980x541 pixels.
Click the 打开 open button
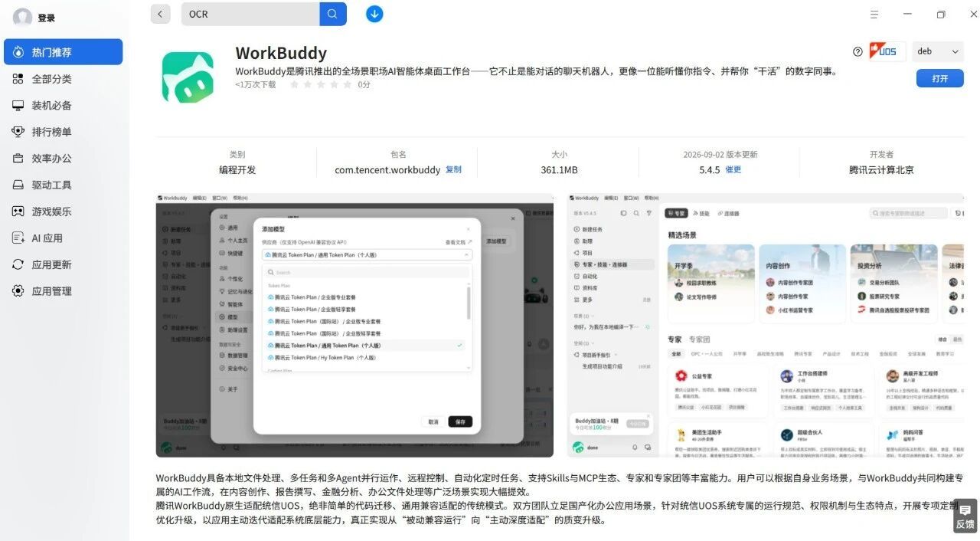[940, 78]
